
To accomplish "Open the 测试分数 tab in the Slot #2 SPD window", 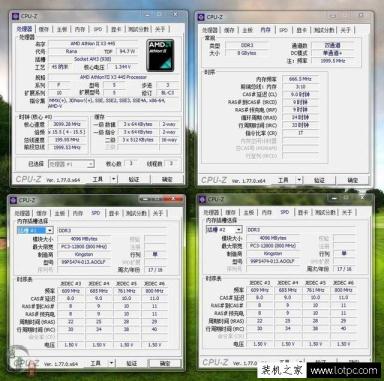I will pos(325,212).
